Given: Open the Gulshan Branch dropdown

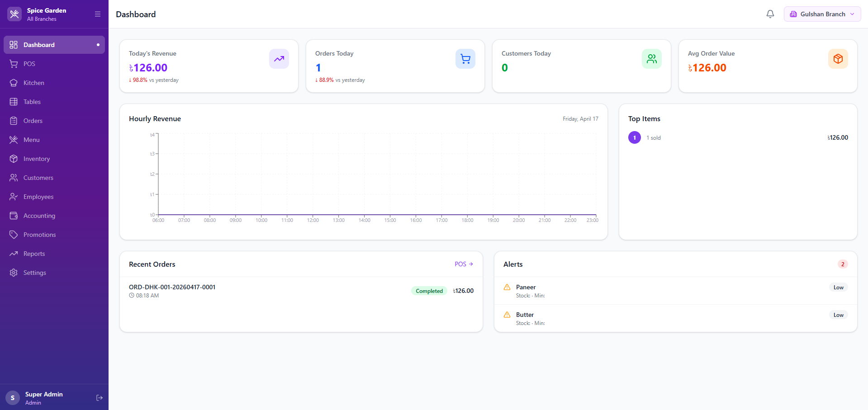Looking at the screenshot, I should coord(822,14).
